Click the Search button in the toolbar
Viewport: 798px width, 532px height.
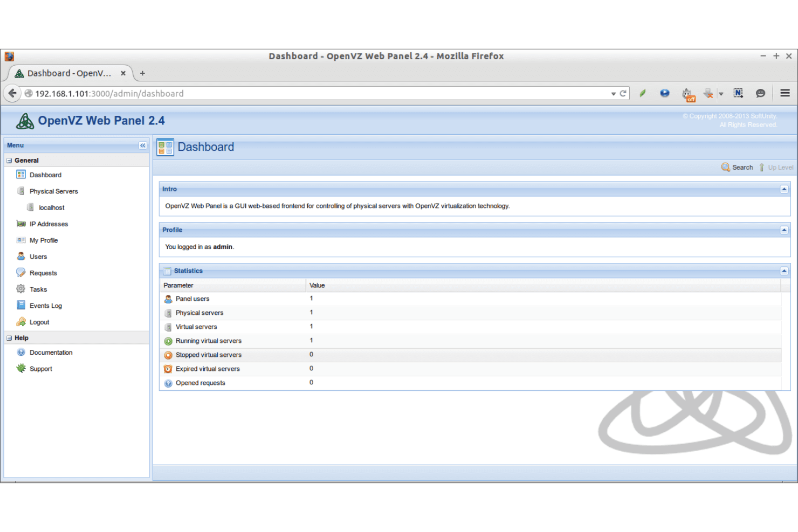click(x=737, y=168)
